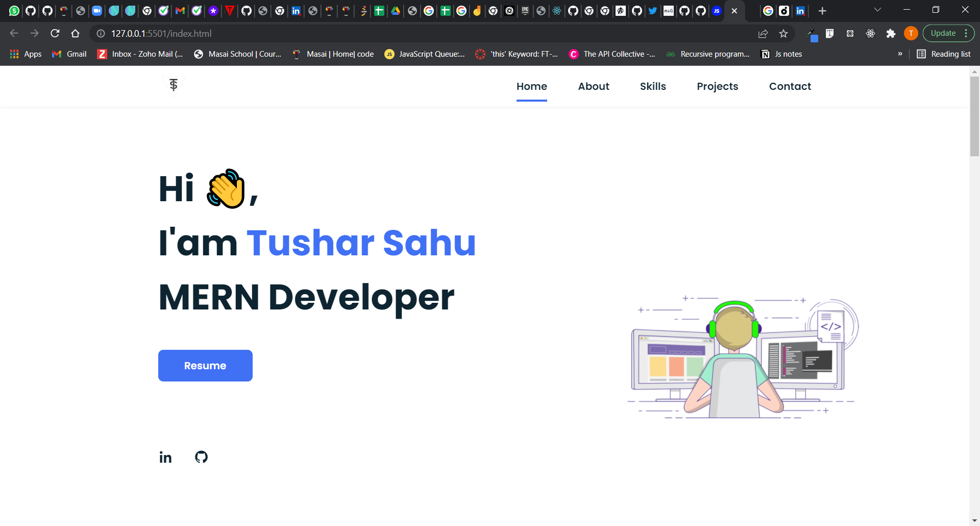
Task: Expand the hidden bookmarks overflow chevron
Action: pos(900,54)
